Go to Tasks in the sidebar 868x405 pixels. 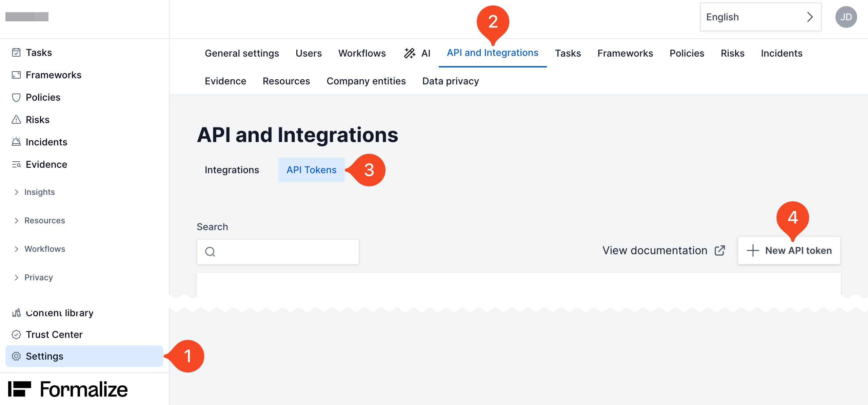tap(39, 53)
